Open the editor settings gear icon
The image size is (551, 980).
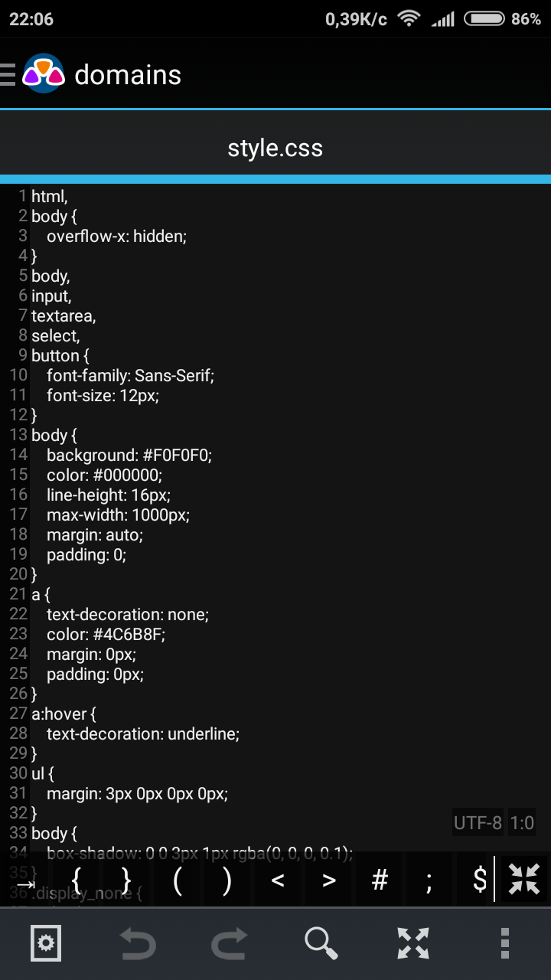pyautogui.click(x=46, y=942)
